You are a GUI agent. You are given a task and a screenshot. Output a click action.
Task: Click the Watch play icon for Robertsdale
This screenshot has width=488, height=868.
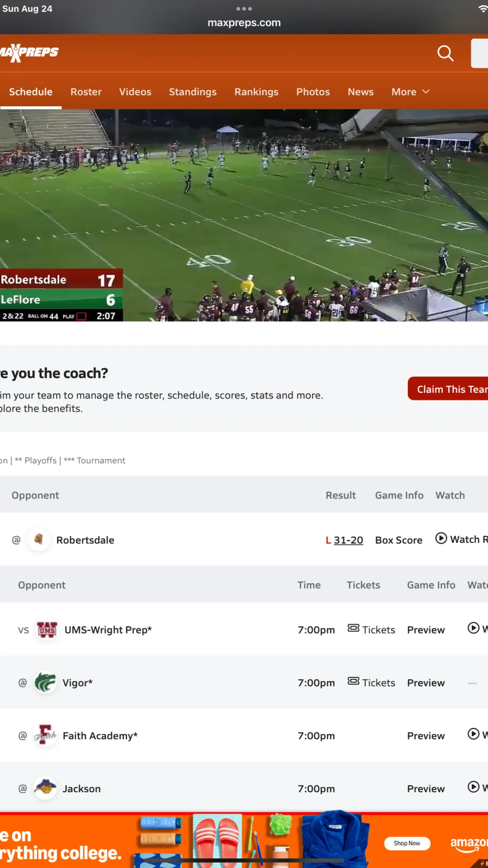441,539
